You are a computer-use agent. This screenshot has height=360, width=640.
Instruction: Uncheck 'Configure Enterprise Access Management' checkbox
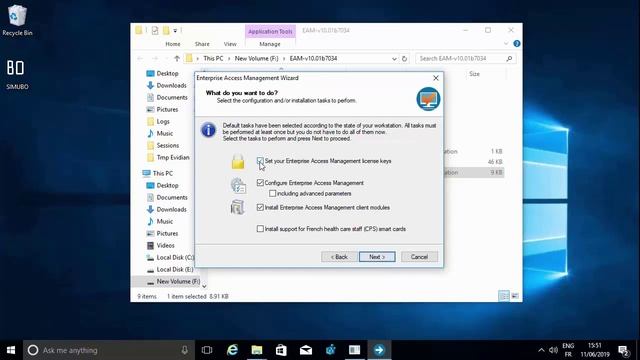click(260, 183)
